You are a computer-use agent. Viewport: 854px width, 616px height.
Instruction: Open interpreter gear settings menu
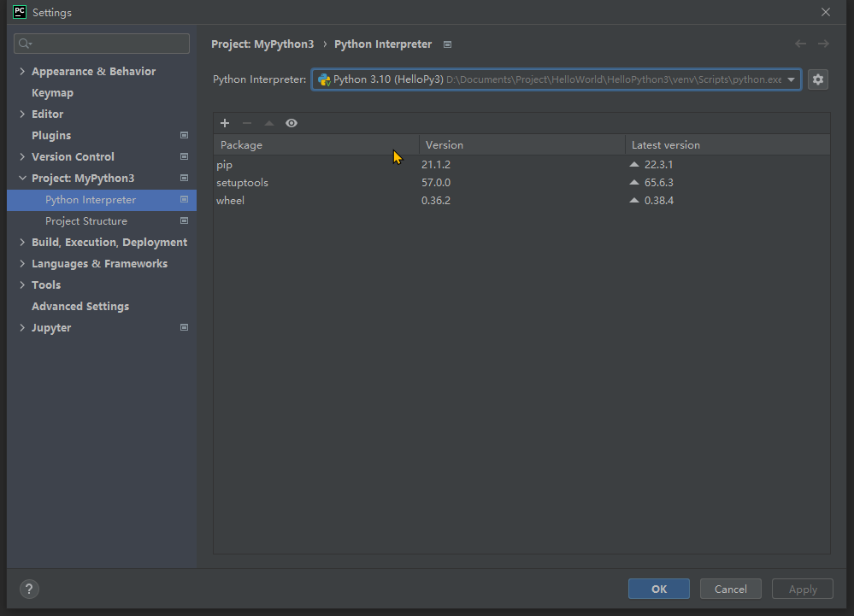pos(818,79)
